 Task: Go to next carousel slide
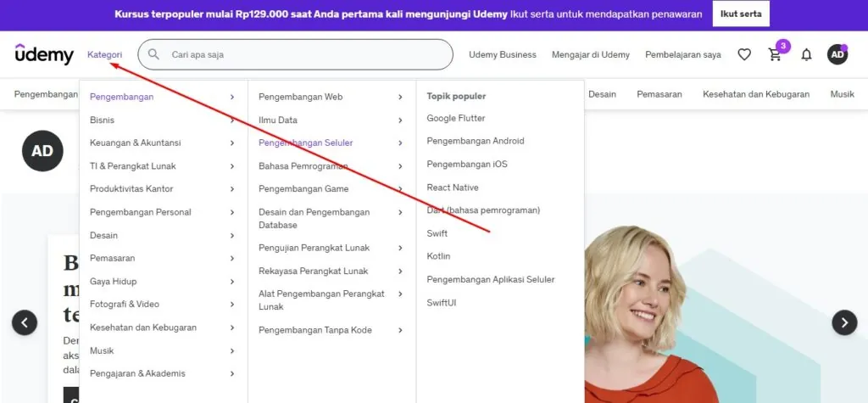844,322
